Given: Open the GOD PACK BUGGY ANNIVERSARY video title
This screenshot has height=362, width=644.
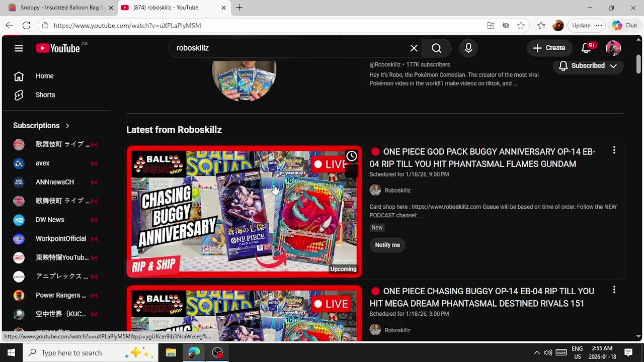Looking at the screenshot, I should (x=482, y=158).
